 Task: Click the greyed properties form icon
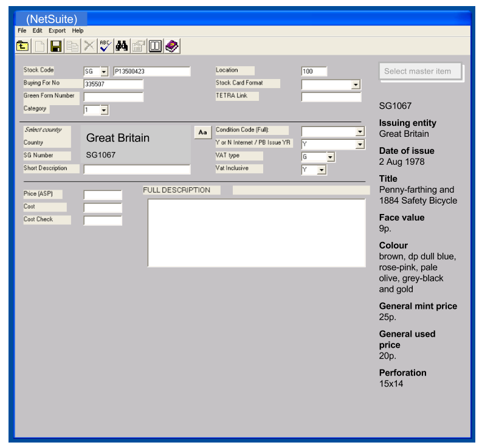[x=139, y=46]
